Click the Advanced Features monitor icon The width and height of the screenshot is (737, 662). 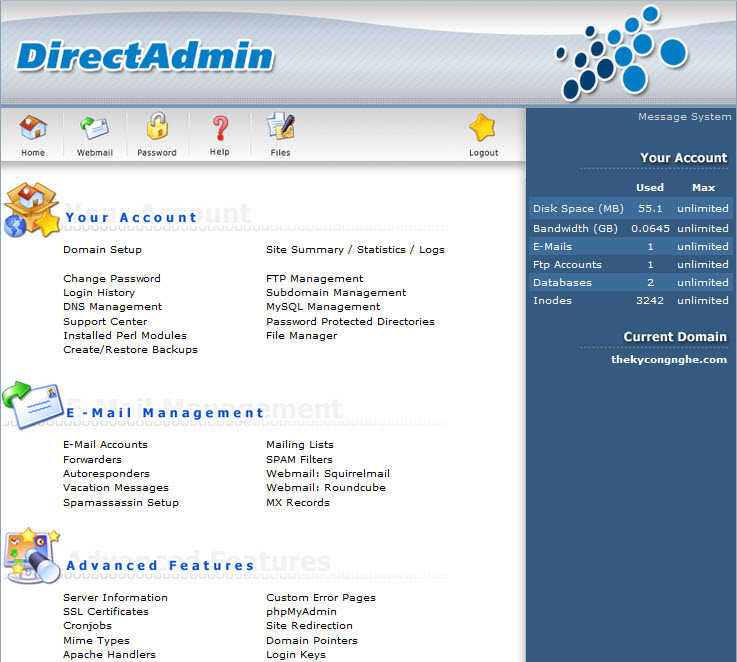(x=32, y=556)
